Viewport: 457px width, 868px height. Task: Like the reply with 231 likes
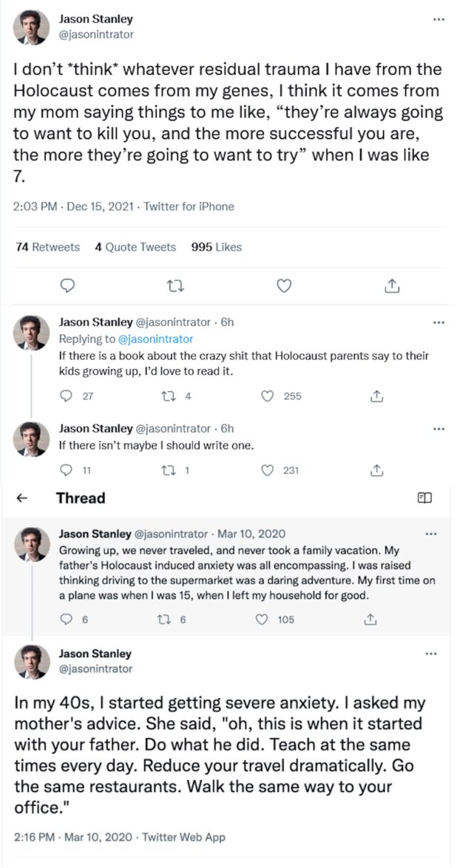pos(269,469)
